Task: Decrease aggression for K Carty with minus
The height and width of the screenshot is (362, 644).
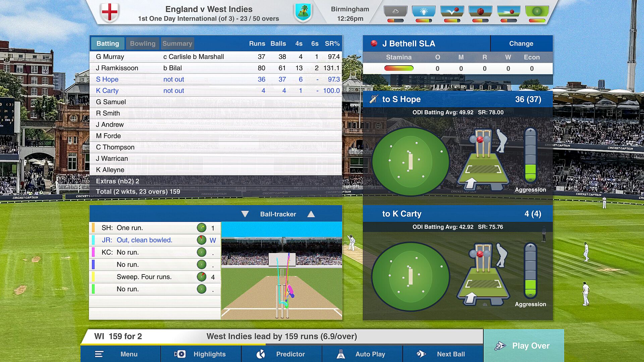Action: [530, 295]
